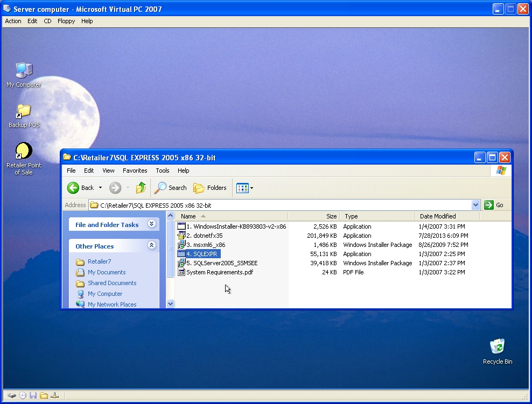Click the Go button beside address bar
The height and width of the screenshot is (404, 532).
(x=494, y=205)
